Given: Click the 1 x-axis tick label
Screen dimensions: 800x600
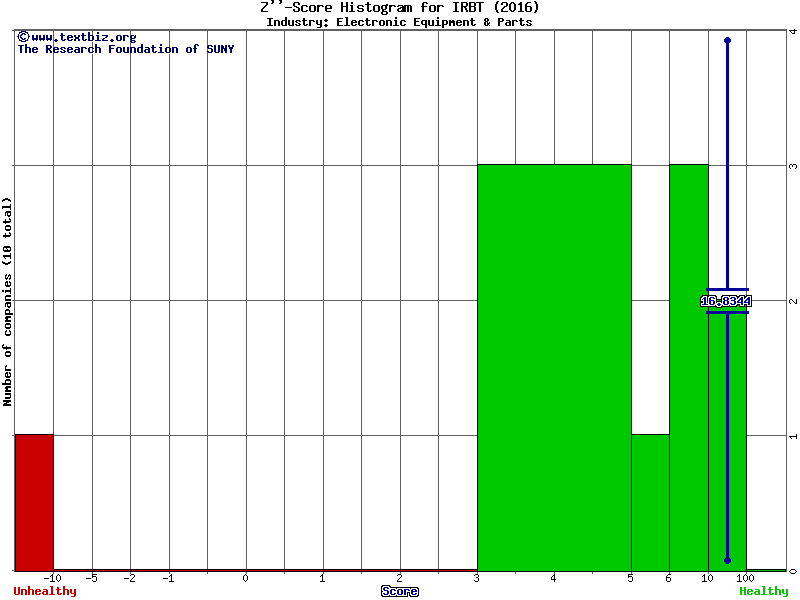Looking at the screenshot, I should coord(322,578).
